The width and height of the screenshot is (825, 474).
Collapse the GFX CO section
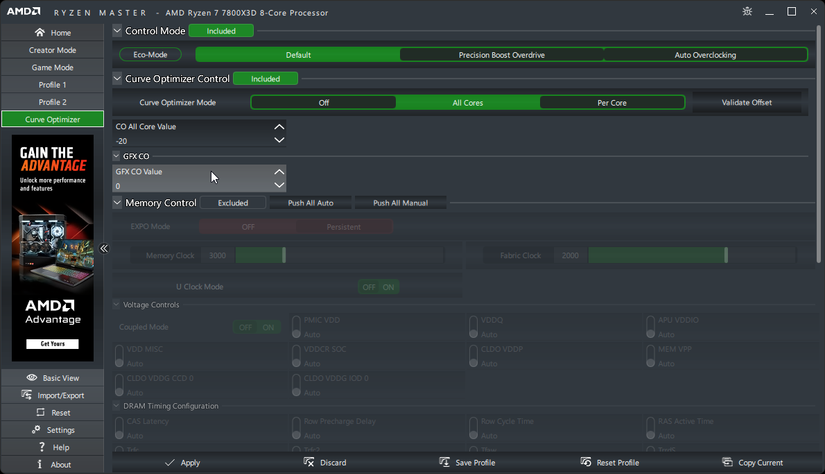tap(116, 156)
